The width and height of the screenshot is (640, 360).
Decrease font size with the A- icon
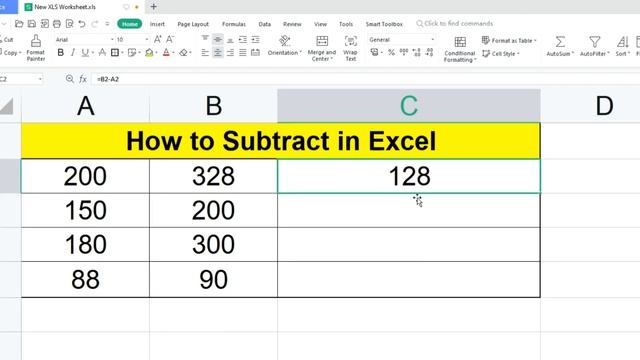point(170,40)
